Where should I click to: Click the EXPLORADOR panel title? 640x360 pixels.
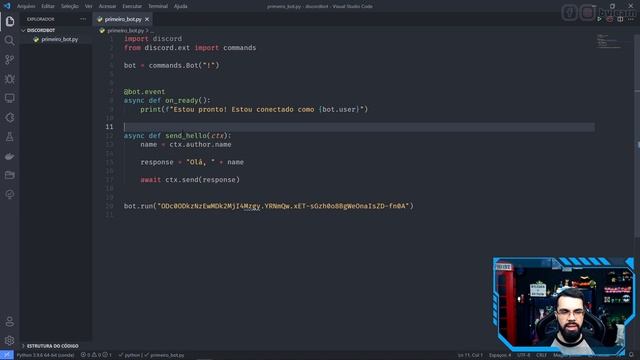point(40,19)
